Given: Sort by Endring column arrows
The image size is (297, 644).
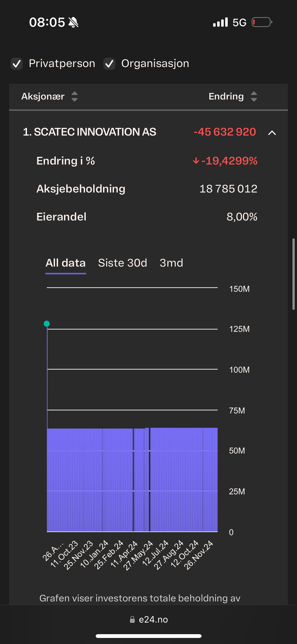Looking at the screenshot, I should point(254,96).
